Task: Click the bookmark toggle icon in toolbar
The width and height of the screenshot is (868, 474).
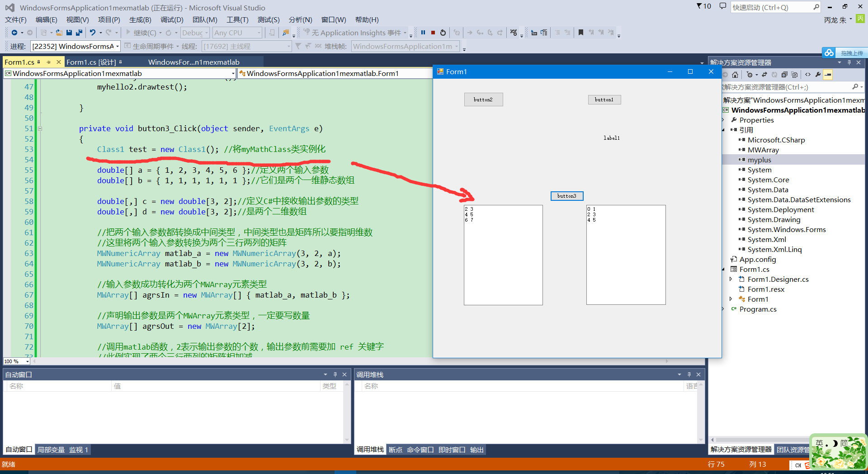Action: click(x=581, y=33)
